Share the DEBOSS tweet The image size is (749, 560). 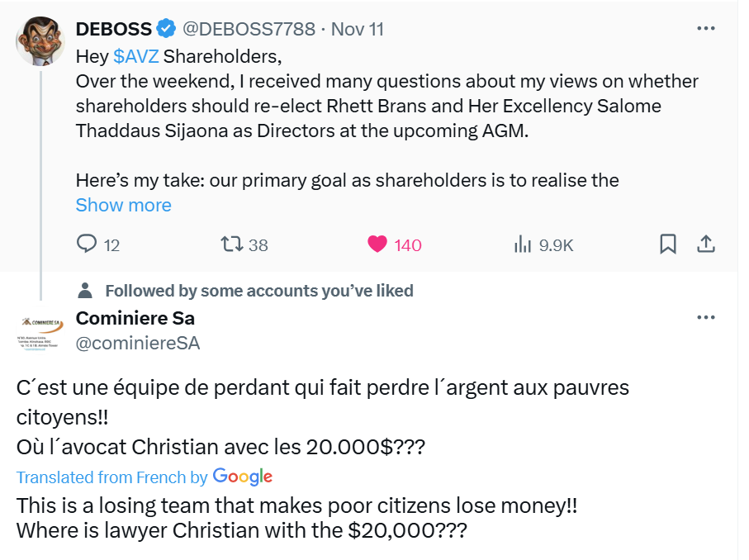tap(706, 244)
